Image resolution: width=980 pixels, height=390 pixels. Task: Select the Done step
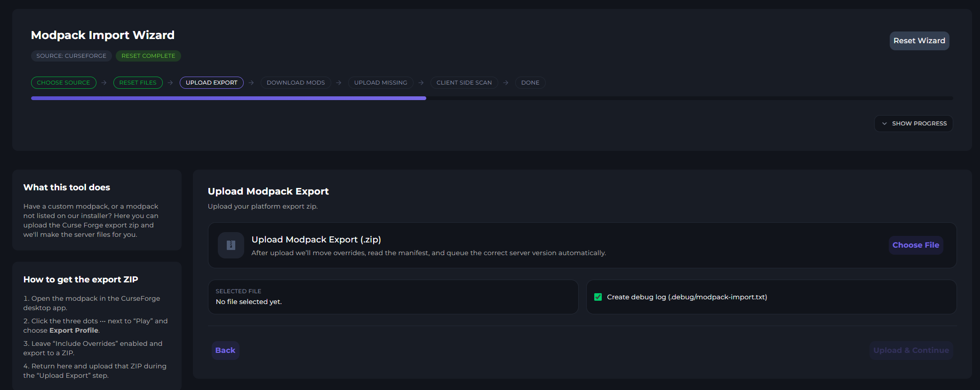click(530, 83)
